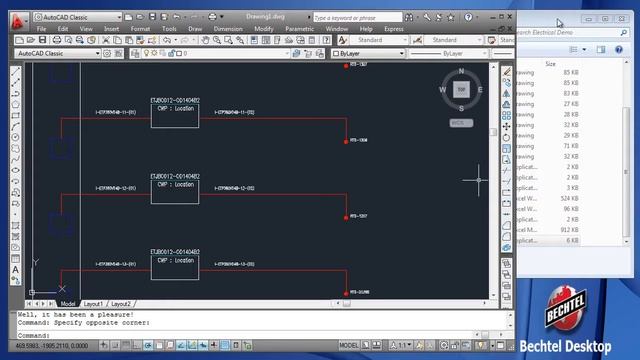640x360 pixels.
Task: Open the Parametric menu
Action: (x=300, y=29)
